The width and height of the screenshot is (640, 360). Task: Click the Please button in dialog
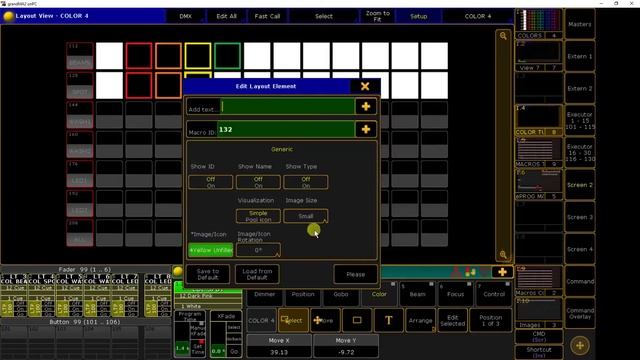coord(356,274)
